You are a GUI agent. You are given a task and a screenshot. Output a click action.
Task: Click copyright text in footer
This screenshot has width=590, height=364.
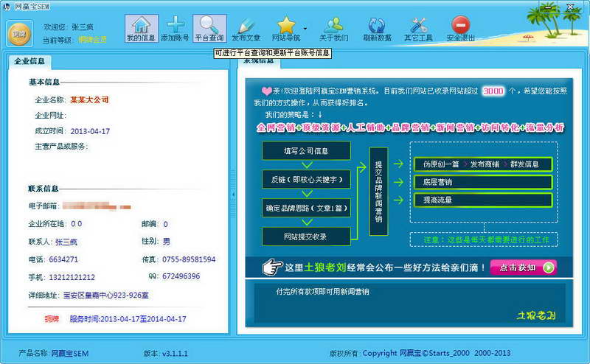pos(437,353)
